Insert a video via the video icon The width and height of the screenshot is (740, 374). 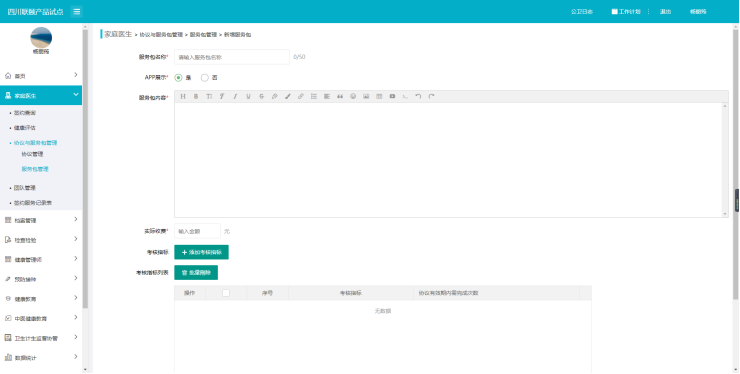(x=392, y=96)
